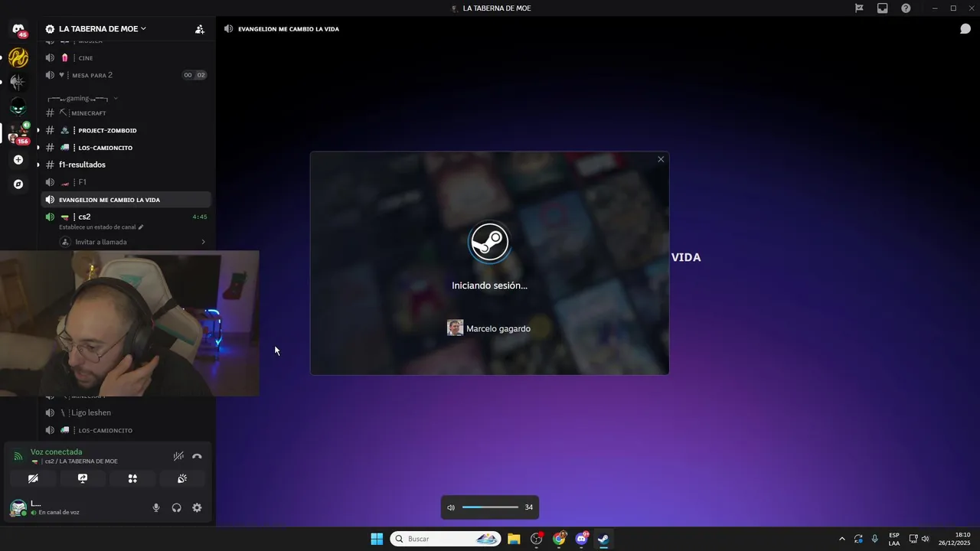Adjust the volume slider at 34
Image resolution: width=980 pixels, height=551 pixels.
coord(490,507)
